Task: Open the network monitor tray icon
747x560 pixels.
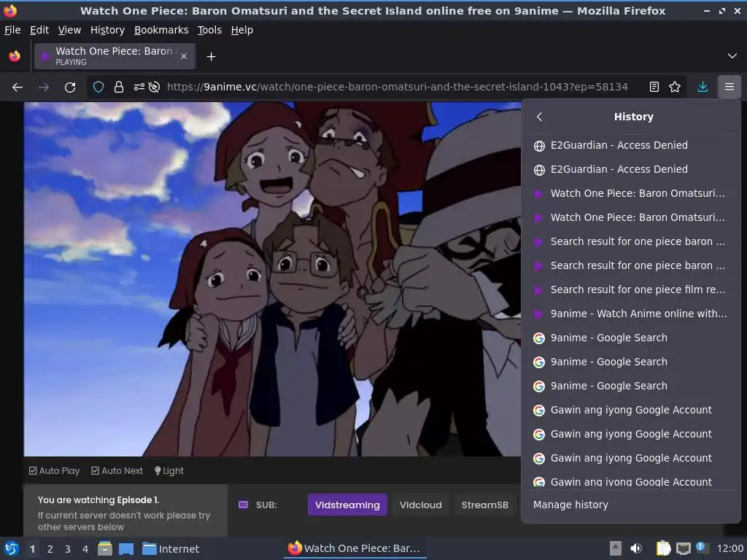Action: pyautogui.click(x=684, y=548)
